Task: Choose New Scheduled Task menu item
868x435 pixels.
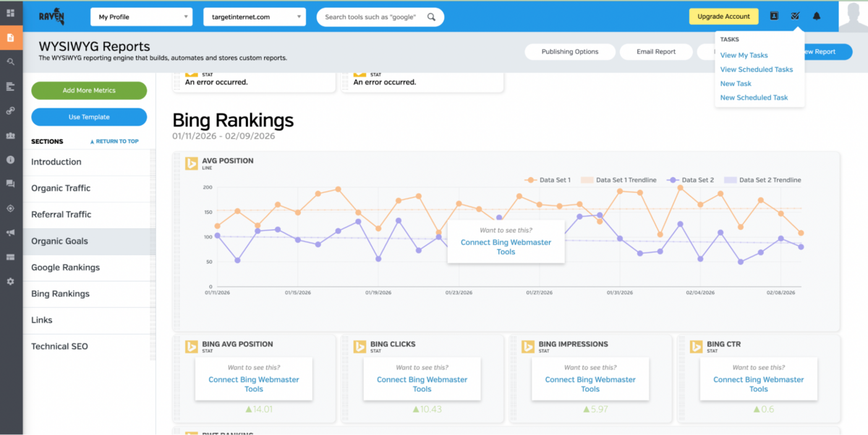Action: [754, 98]
